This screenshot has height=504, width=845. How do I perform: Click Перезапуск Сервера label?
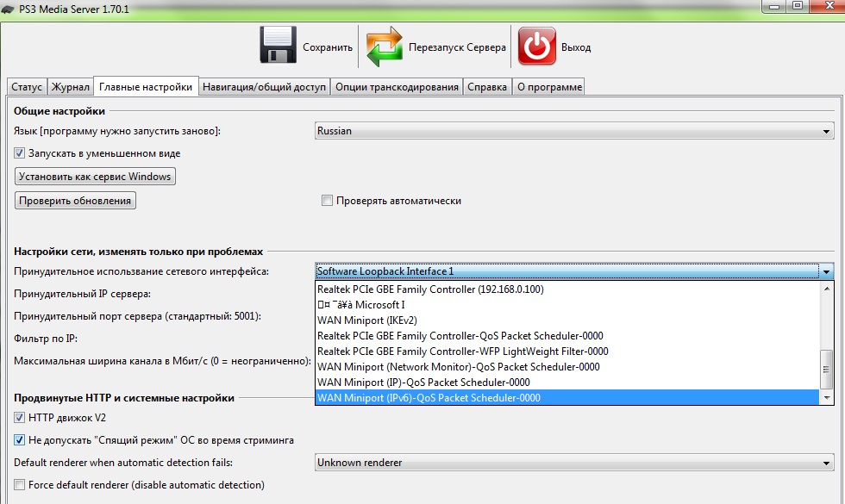[457, 47]
